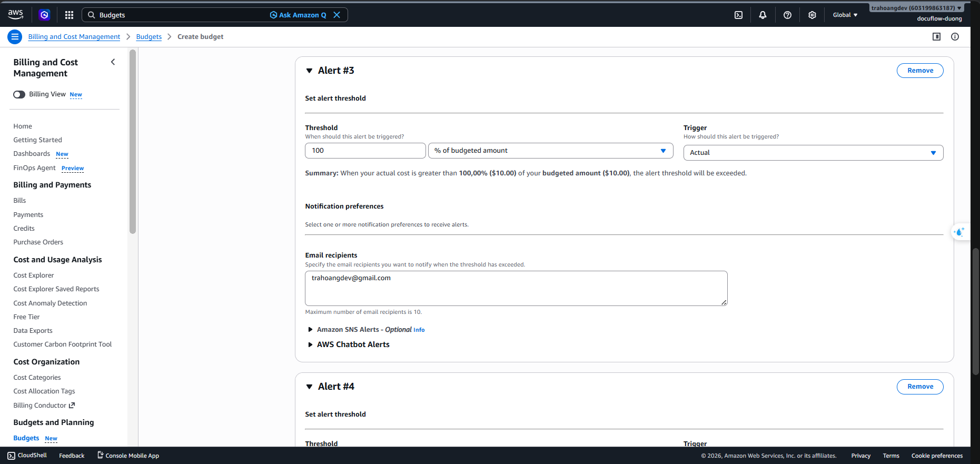Open the '% of budgeted amount' dropdown
This screenshot has width=980, height=464.
click(x=550, y=151)
